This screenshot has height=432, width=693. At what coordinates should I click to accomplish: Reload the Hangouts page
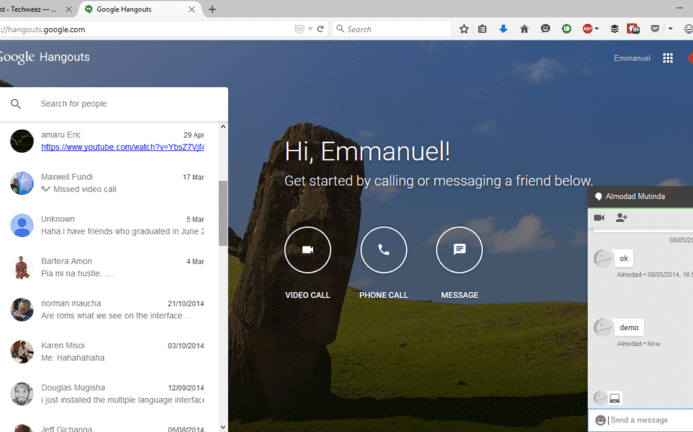click(320, 29)
